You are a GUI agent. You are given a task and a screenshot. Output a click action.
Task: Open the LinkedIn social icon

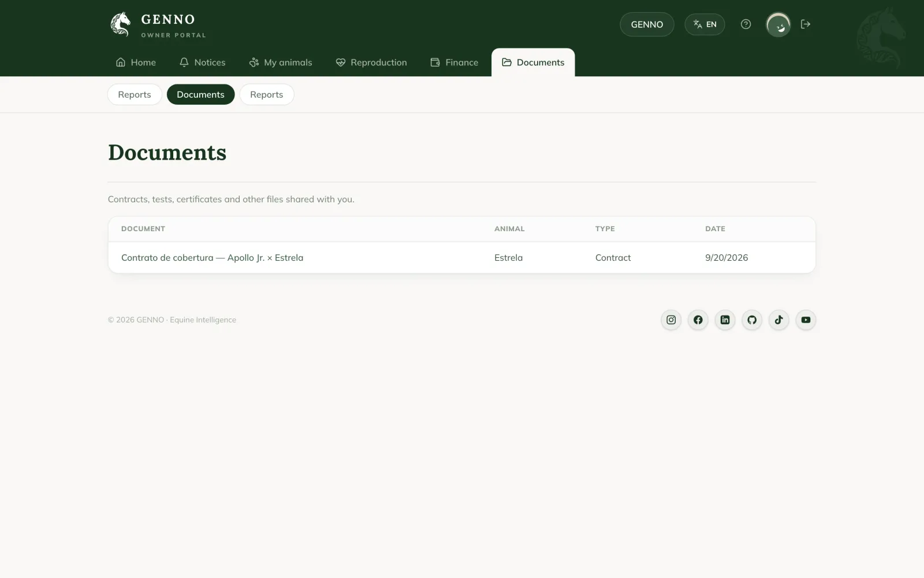point(725,320)
